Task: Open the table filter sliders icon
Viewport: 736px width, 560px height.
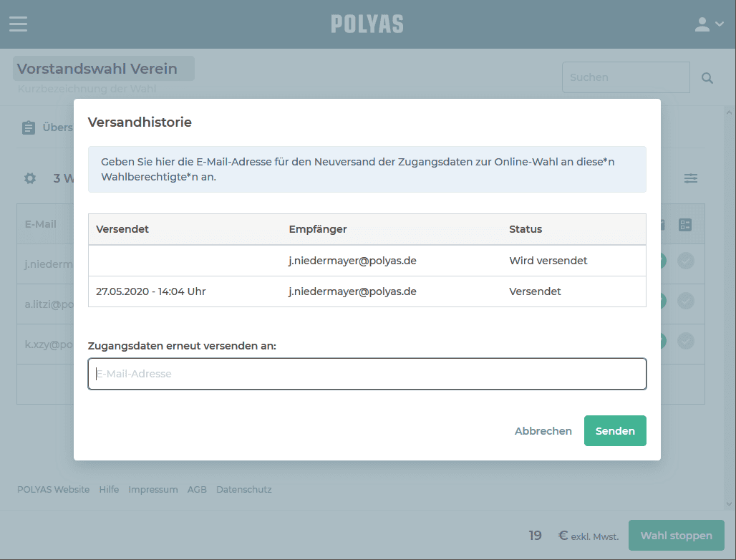Action: click(690, 178)
